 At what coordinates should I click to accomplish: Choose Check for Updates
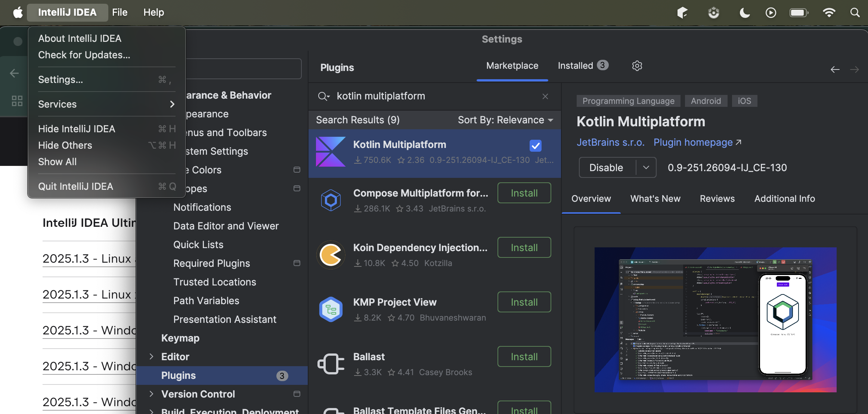pos(107,55)
